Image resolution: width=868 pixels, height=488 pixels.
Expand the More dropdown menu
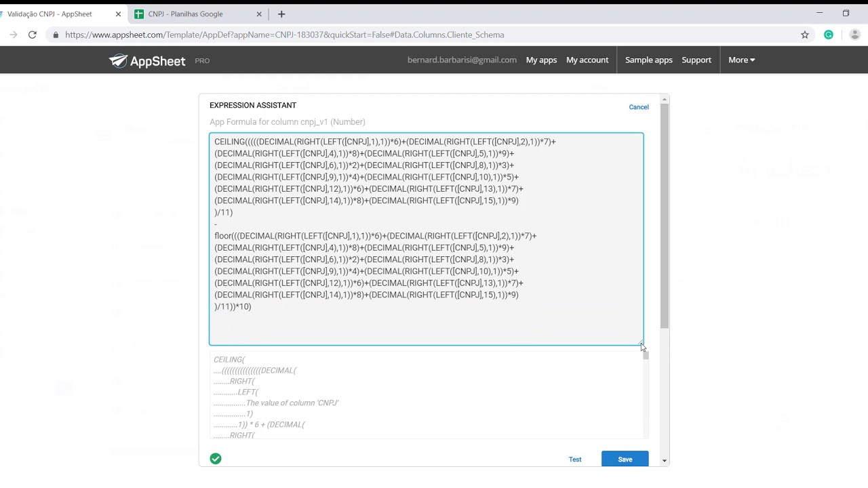pos(741,60)
